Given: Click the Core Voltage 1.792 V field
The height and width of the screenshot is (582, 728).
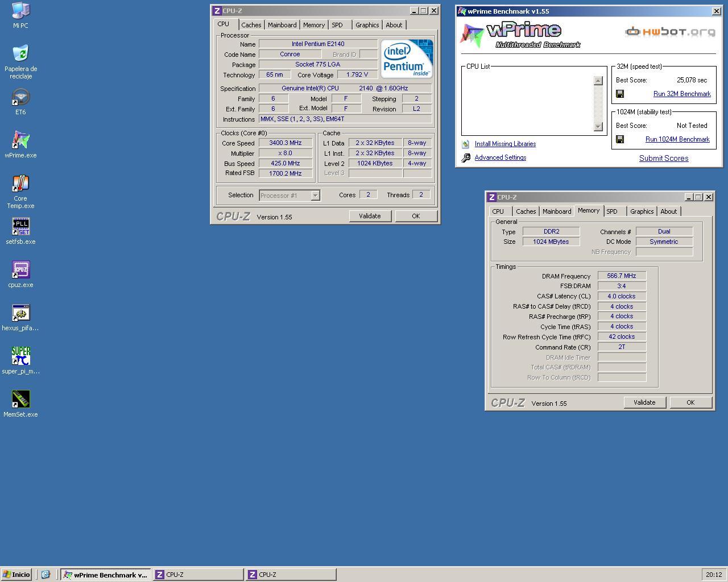Looking at the screenshot, I should click(357, 75).
